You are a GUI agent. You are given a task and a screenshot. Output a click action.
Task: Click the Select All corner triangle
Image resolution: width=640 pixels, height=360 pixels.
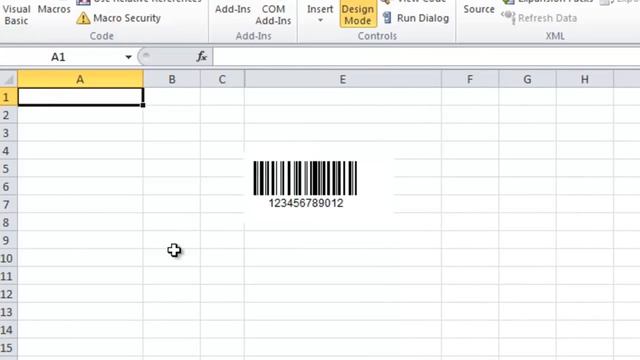point(9,79)
